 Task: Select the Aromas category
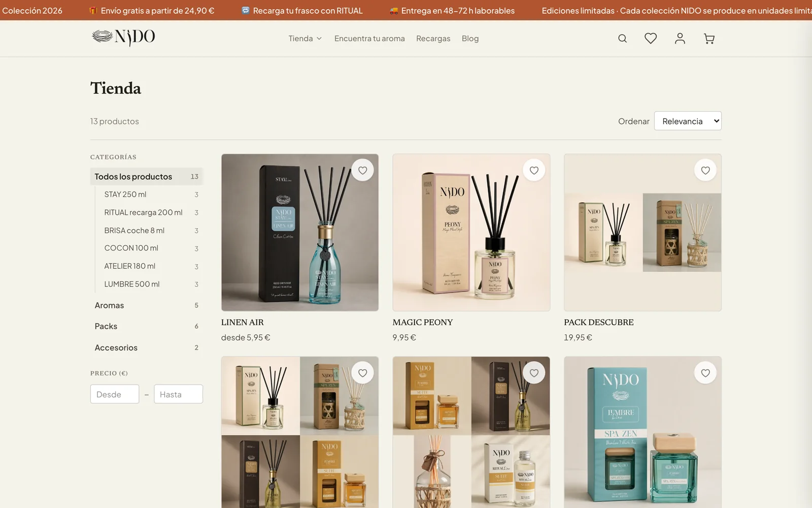click(147, 305)
